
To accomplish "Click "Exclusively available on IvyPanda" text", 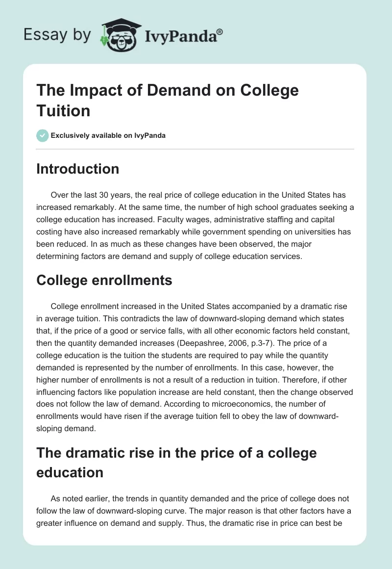I will pyautogui.click(x=109, y=135).
